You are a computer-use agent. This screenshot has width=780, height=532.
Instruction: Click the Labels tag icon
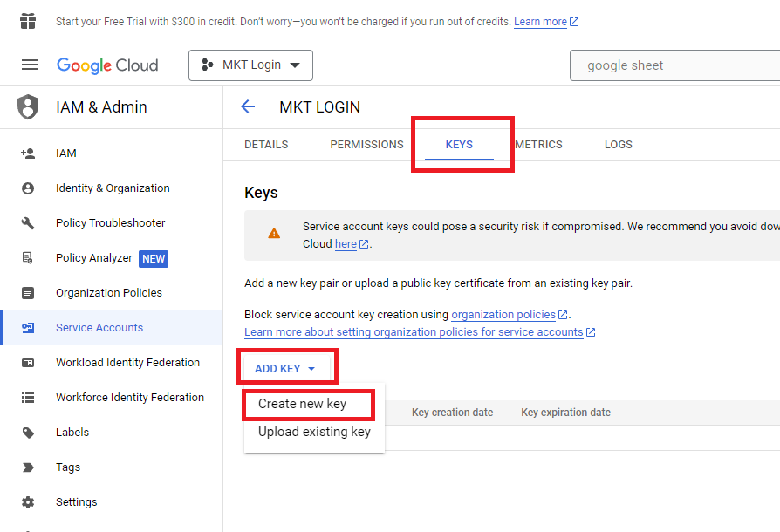[28, 433]
